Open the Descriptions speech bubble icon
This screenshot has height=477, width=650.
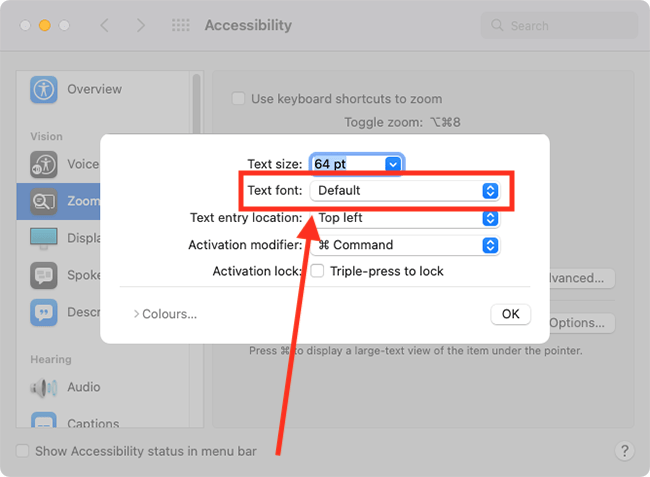click(x=44, y=312)
